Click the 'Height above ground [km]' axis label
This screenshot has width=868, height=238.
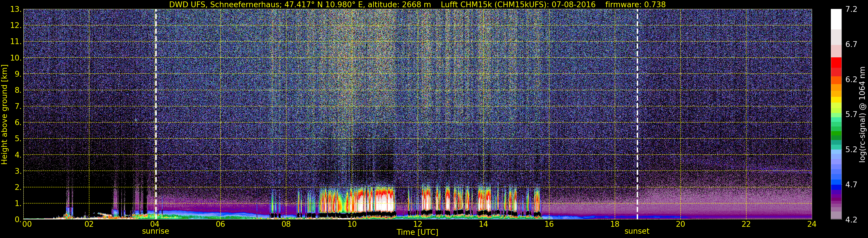pos(4,114)
